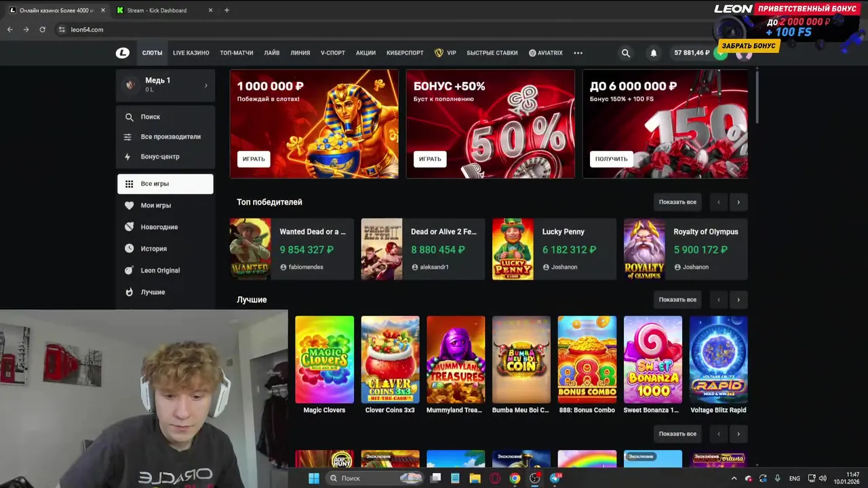The image size is (868, 488).
Task: Open the V-Спорт section
Action: (x=333, y=53)
